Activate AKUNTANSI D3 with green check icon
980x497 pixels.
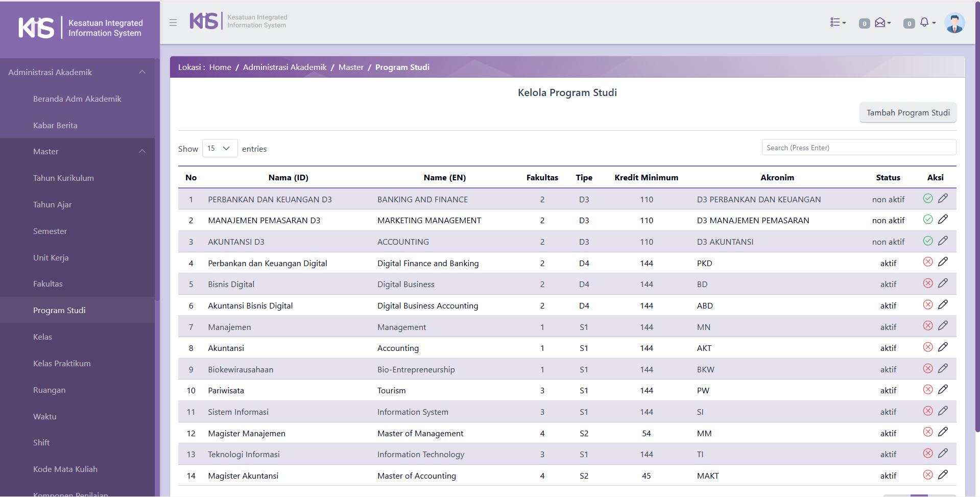[x=928, y=241]
